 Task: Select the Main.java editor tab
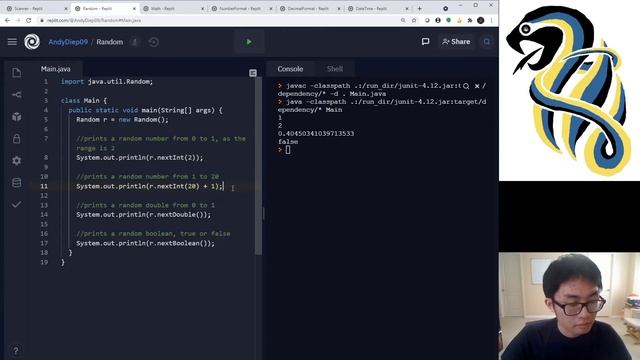[x=56, y=69]
